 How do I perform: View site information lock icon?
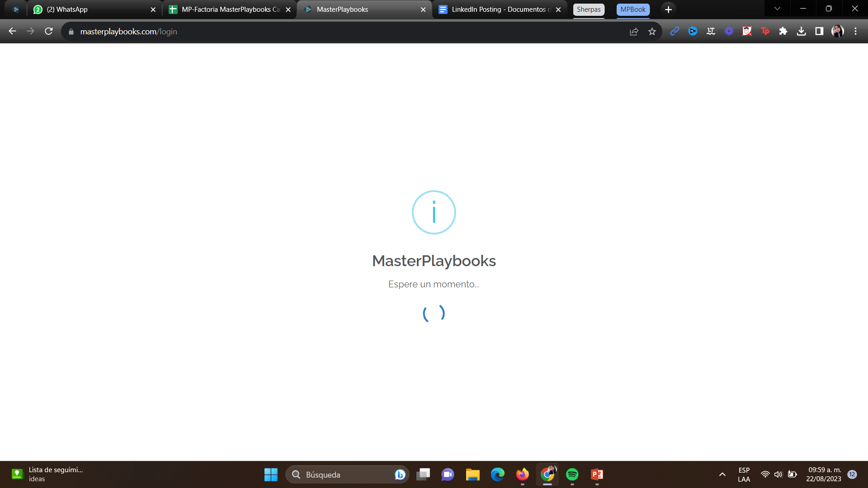click(71, 32)
